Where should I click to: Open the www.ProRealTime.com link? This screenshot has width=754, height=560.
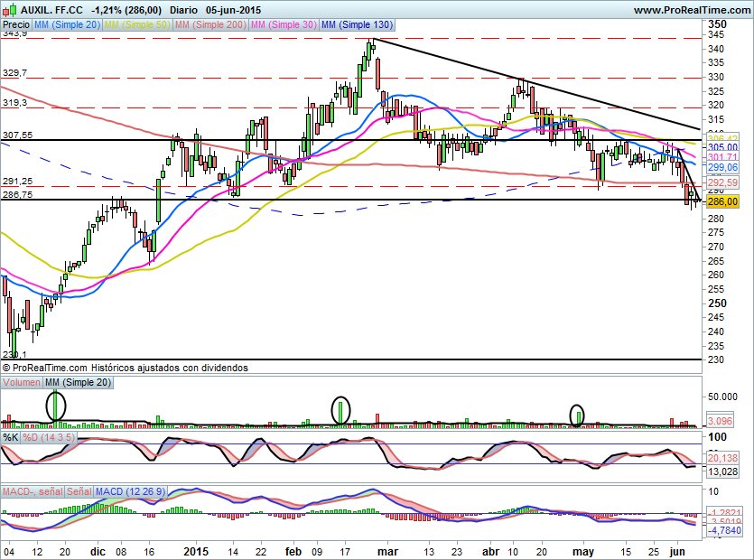(692, 10)
